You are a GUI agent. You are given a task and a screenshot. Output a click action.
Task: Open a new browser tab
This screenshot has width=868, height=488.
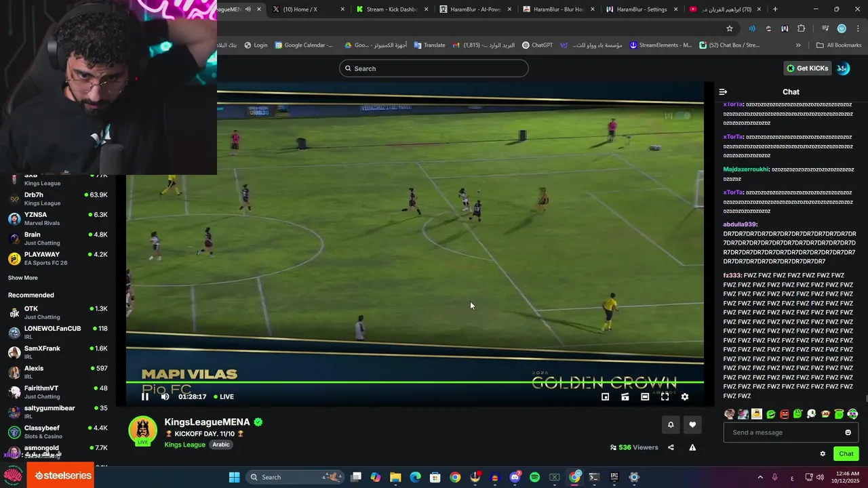point(775,9)
